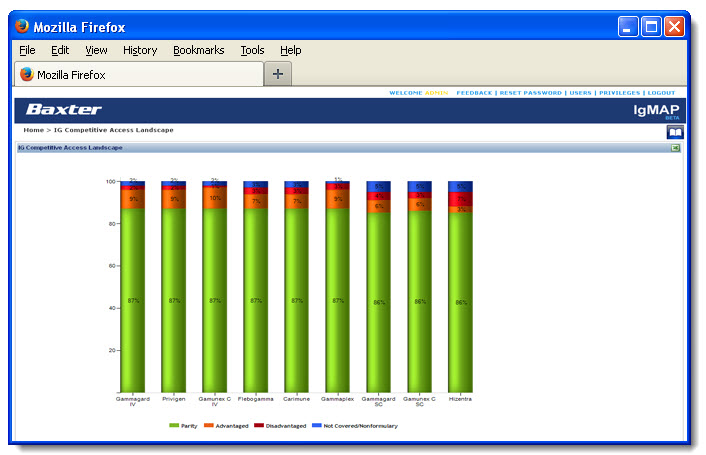Click the Gamunex C IV bar's 10% orange segment
The image size is (706, 455).
[x=215, y=198]
